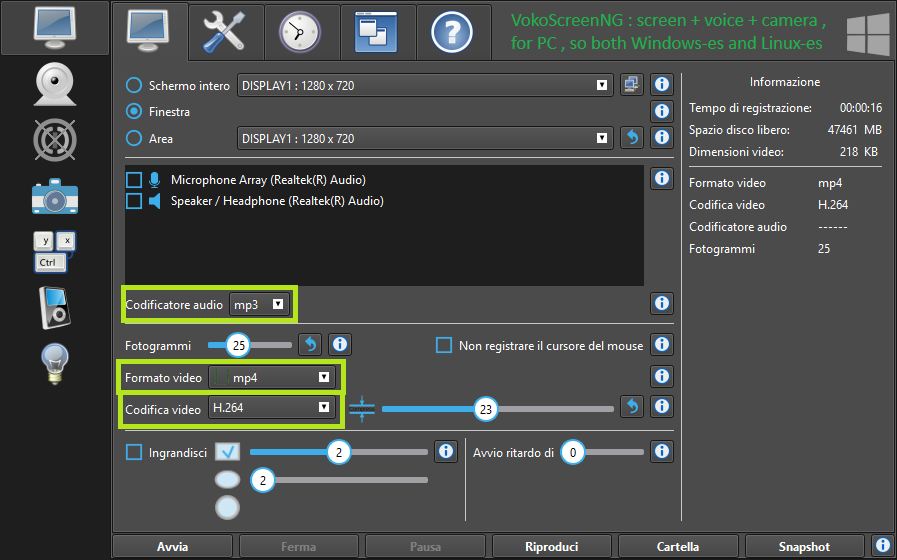The width and height of the screenshot is (897, 560).
Task: Reset video quality slider with undo arrow
Action: tap(632, 407)
